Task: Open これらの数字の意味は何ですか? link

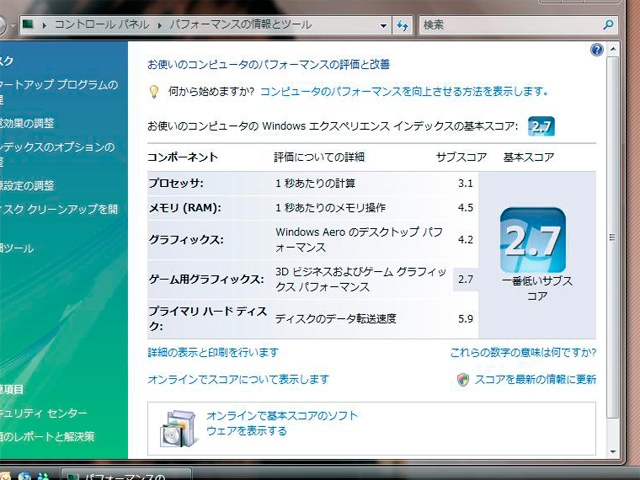Action: 523,352
